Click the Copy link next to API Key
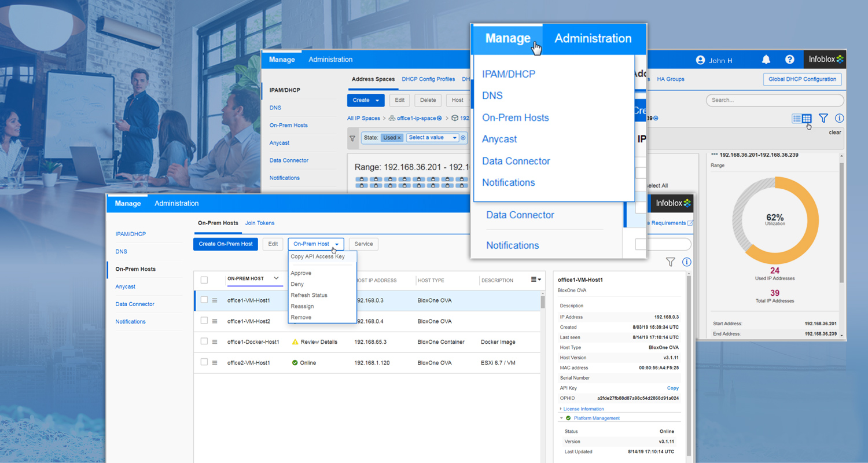 point(672,388)
